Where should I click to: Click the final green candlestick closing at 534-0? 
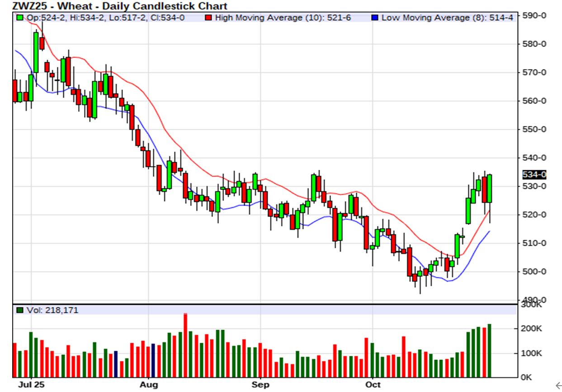(x=489, y=188)
